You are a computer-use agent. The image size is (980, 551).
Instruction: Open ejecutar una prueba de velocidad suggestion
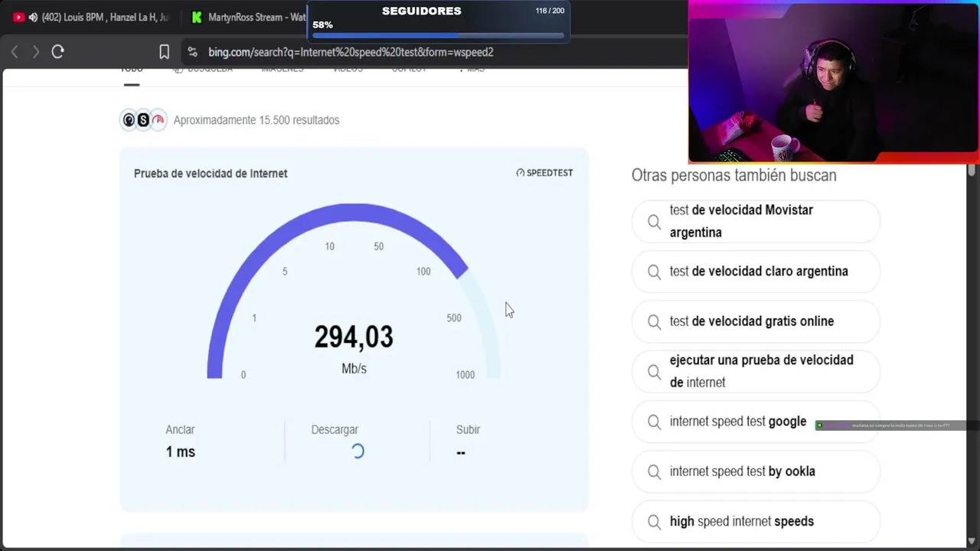pos(756,371)
